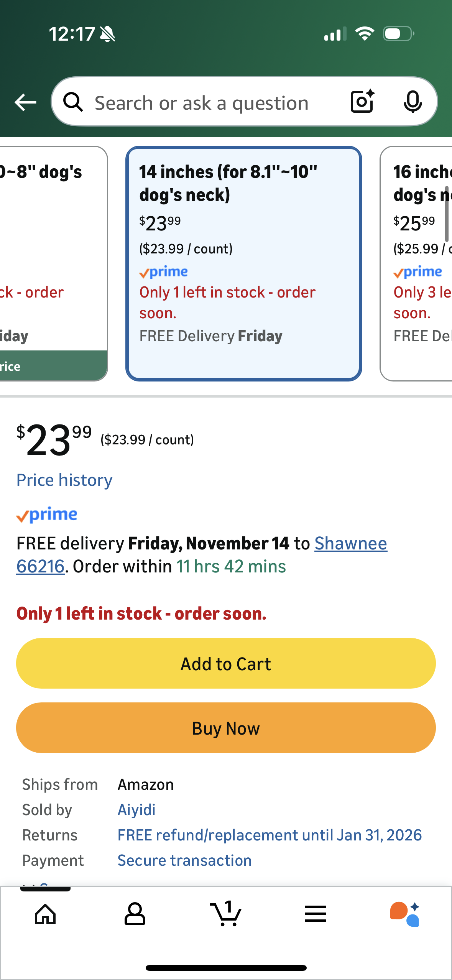The height and width of the screenshot is (980, 452).
Task: Click Add to Cart button
Action: click(x=226, y=663)
